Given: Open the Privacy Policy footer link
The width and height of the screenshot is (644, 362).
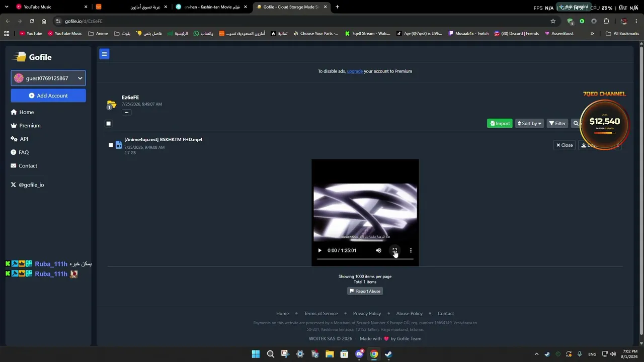Looking at the screenshot, I should coord(367,314).
